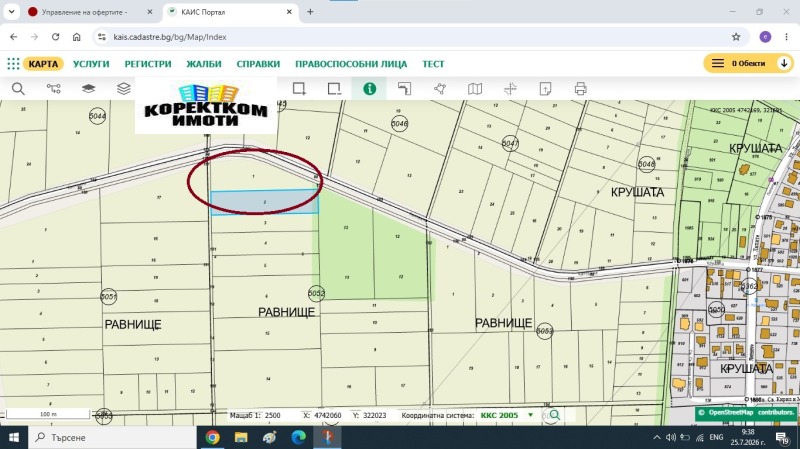Open the tab list chevron in Chrome
Image resolution: width=800 pixels, height=449 pixels.
[11, 12]
